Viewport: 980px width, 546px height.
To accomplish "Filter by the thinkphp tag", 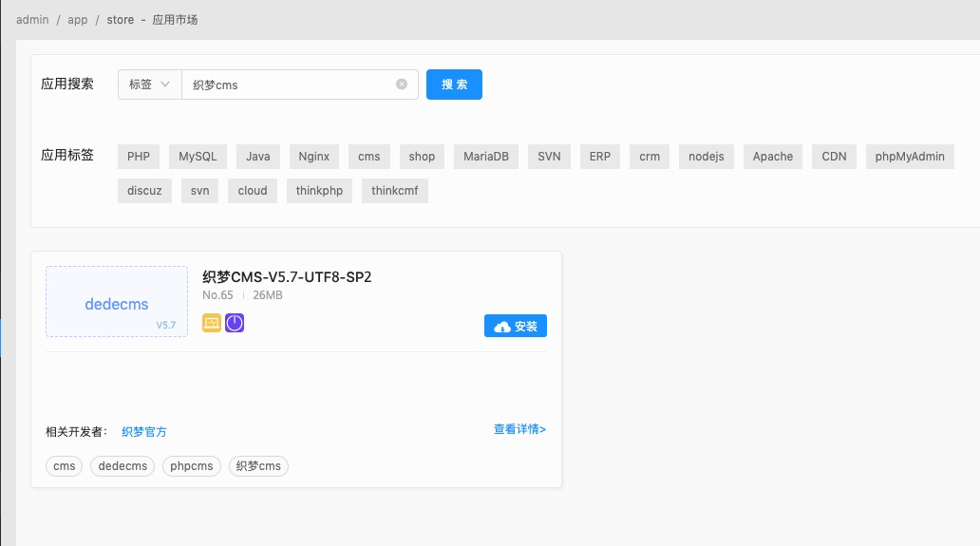I will 319,191.
